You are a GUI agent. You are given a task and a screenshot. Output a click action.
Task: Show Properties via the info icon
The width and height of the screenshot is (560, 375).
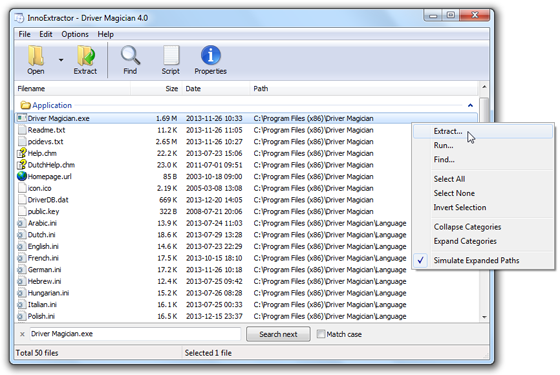(211, 56)
